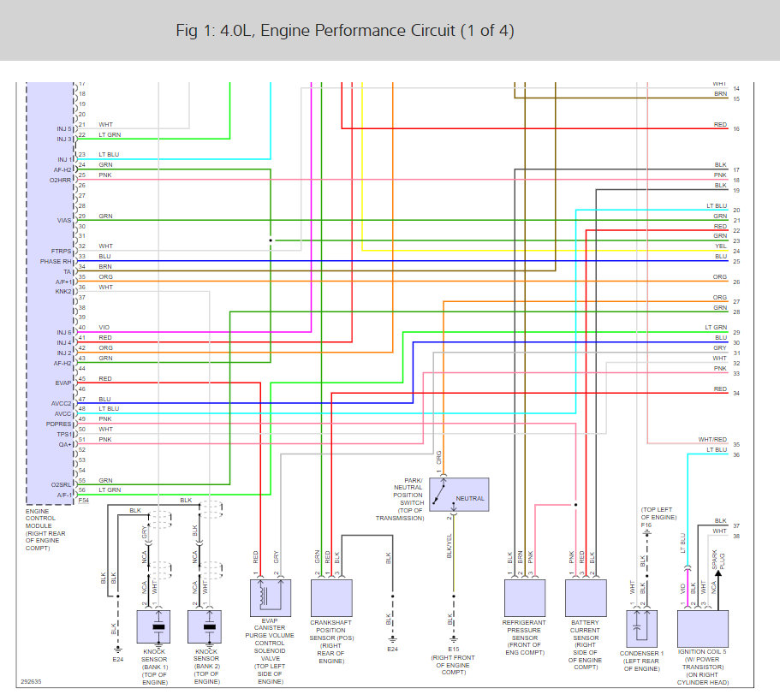The height and width of the screenshot is (700, 780).
Task: Click the F16 ground symbol
Action: point(646,533)
